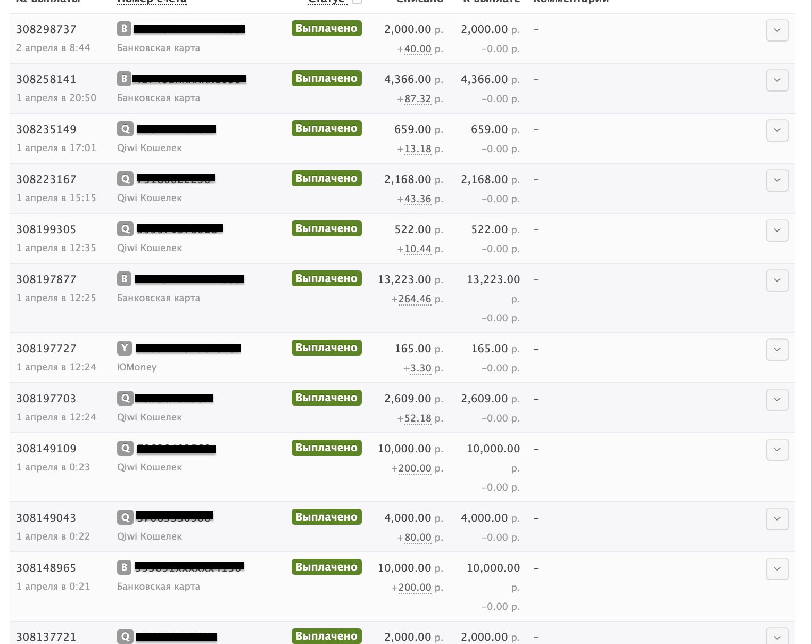Click the YuMoney icon for payout 308197727
Screen dimensions: 812x644
124,348
